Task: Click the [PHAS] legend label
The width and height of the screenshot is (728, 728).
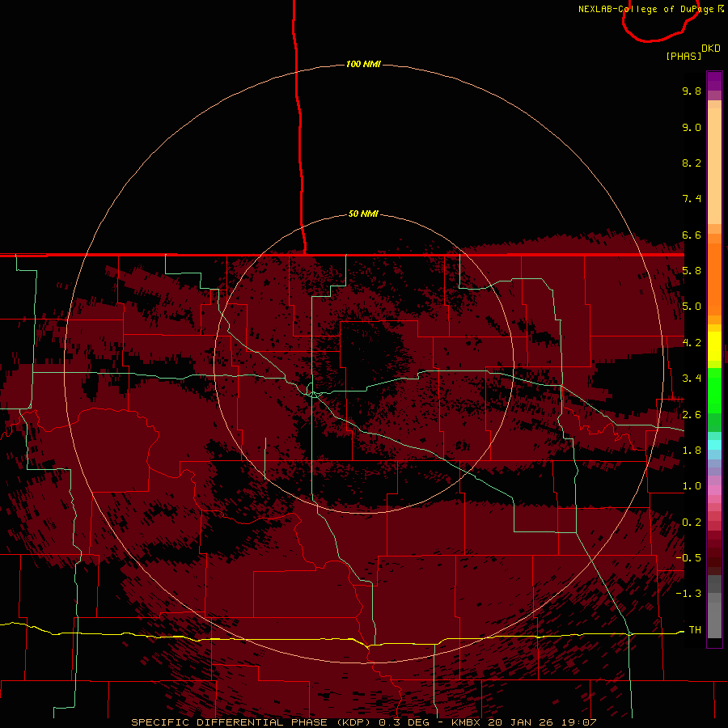Action: click(x=684, y=56)
